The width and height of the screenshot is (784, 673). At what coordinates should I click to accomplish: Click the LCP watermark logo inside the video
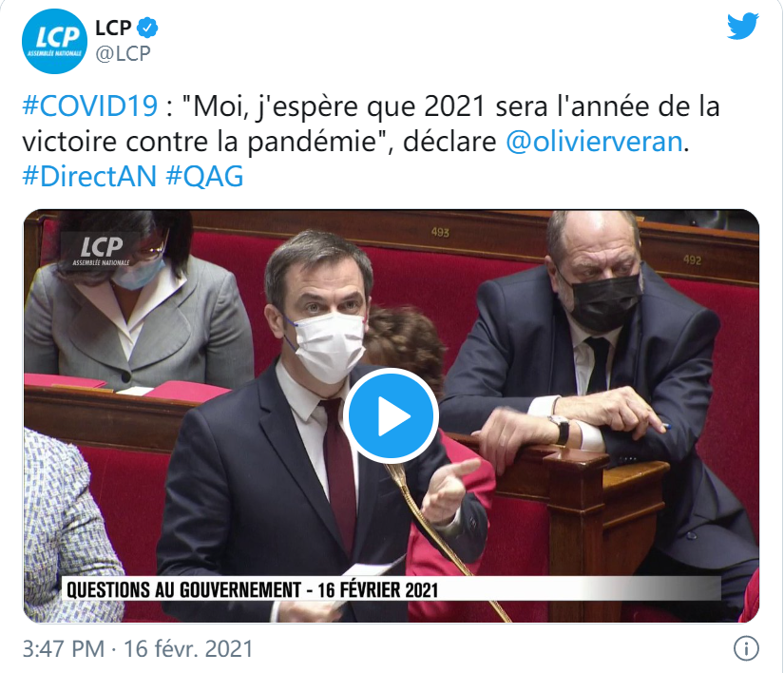[x=102, y=249]
